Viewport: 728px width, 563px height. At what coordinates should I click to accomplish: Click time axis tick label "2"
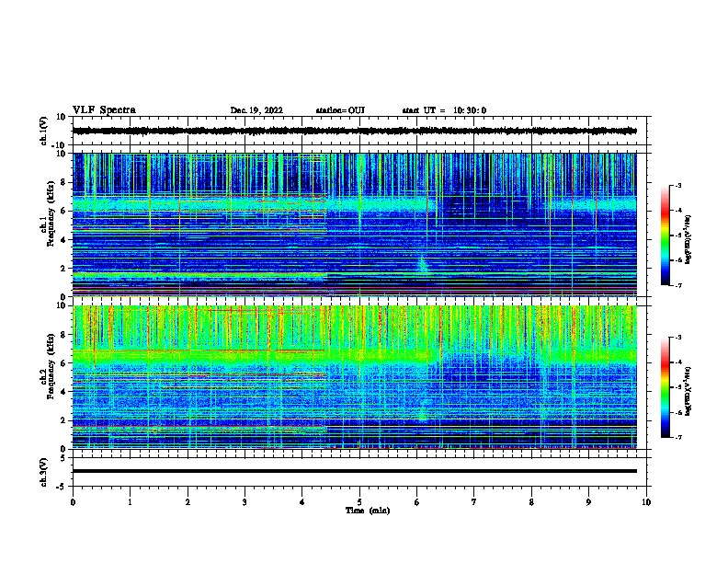coord(188,502)
